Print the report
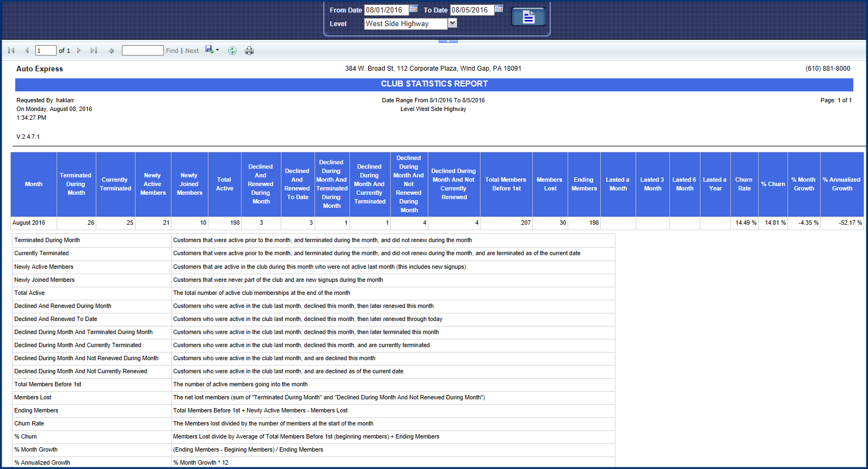The height and width of the screenshot is (469, 868). (x=249, y=51)
